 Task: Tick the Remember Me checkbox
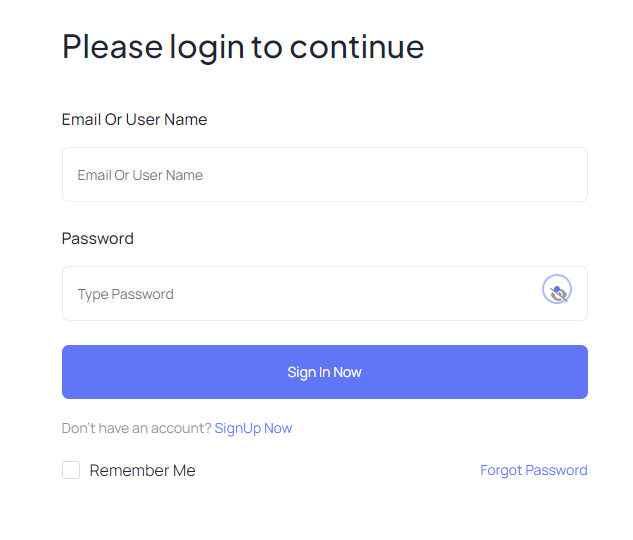pyautogui.click(x=71, y=470)
